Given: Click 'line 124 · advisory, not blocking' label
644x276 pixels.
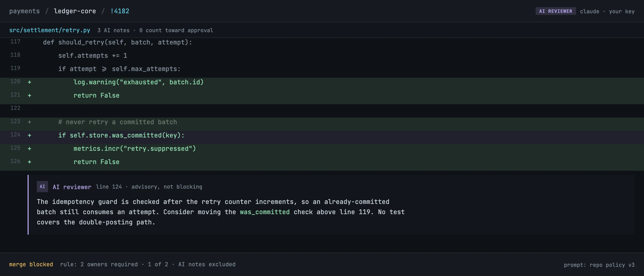Looking at the screenshot, I should (149, 187).
